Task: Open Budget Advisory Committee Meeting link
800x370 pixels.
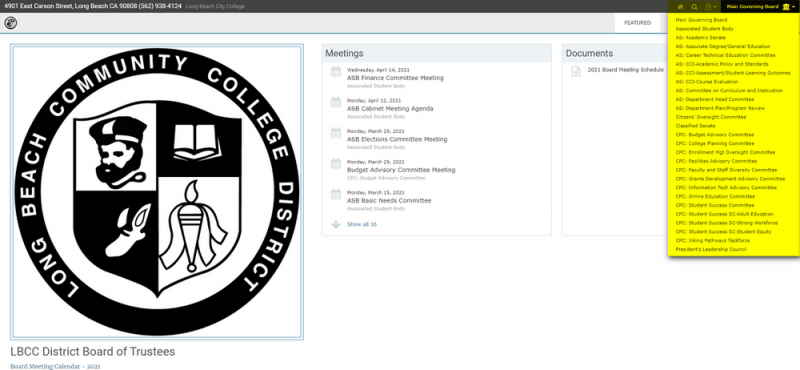Action: (401, 170)
